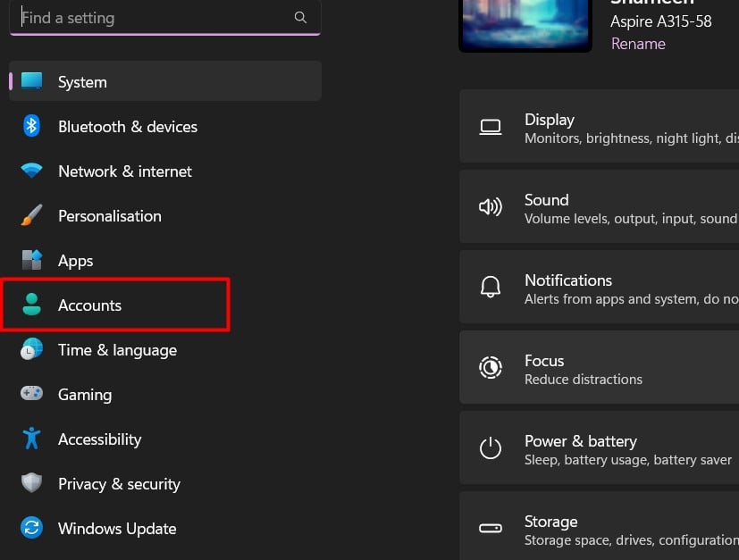This screenshot has height=560, width=739.
Task: Click the Accounts person icon
Action: [32, 305]
